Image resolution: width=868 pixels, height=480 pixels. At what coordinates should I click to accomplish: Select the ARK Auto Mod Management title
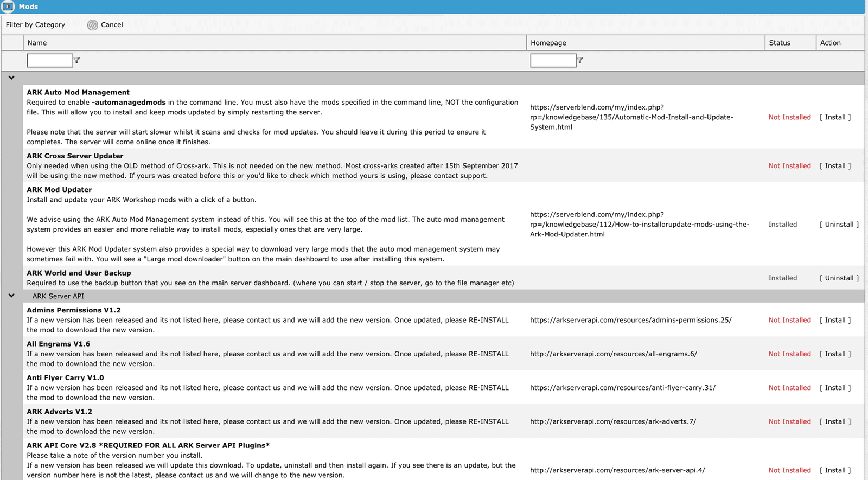click(x=78, y=93)
